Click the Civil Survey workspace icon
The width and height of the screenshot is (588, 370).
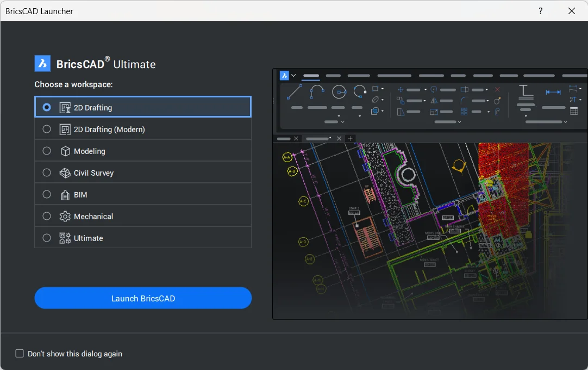[x=65, y=173]
